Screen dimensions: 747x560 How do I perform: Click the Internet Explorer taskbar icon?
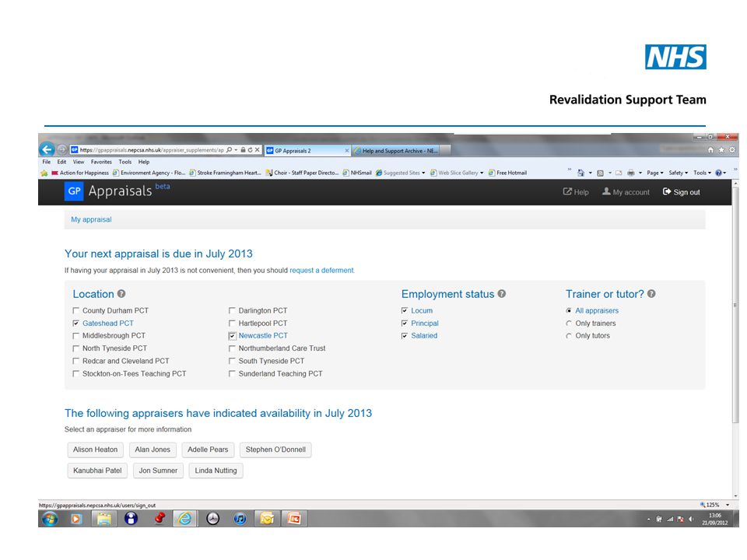tap(184, 519)
